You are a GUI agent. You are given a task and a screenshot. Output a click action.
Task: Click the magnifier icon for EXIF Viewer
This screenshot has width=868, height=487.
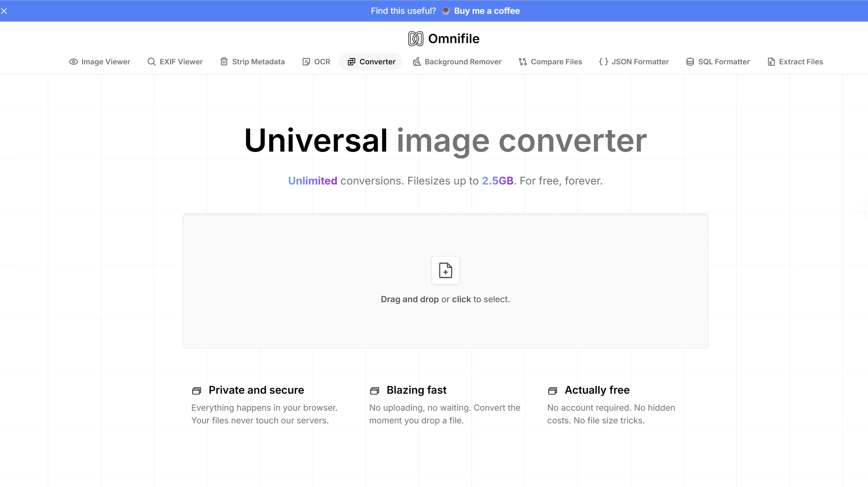tap(151, 62)
